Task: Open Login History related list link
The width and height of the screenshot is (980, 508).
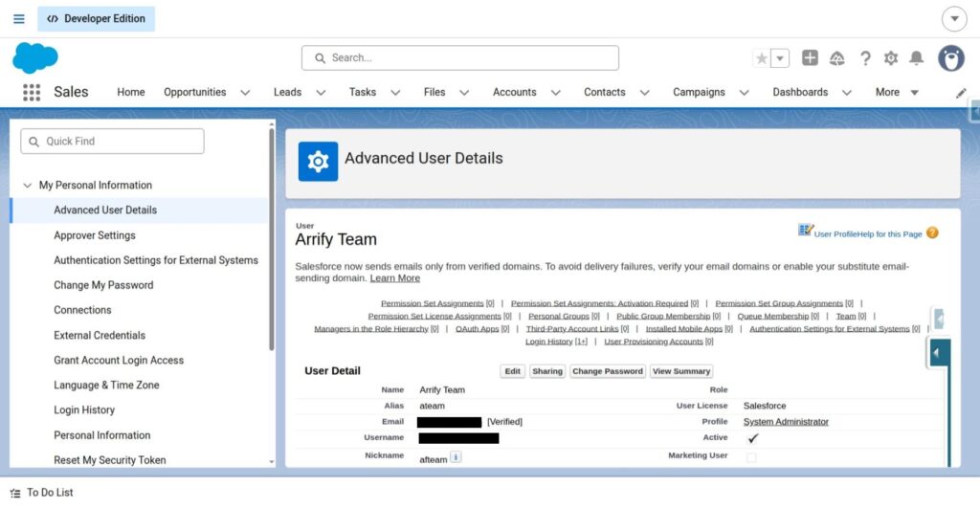Action: click(548, 342)
